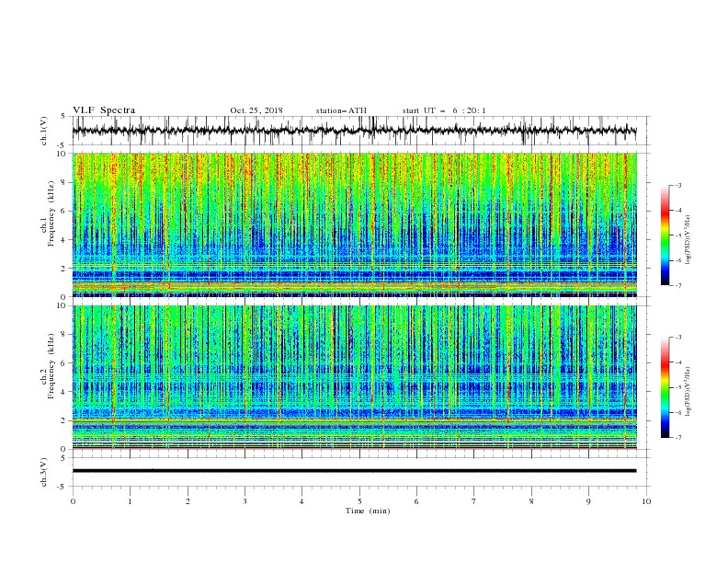Viewport: 728px width, 563px height.
Task: Click time axis tick label "6"
Action: point(416,501)
